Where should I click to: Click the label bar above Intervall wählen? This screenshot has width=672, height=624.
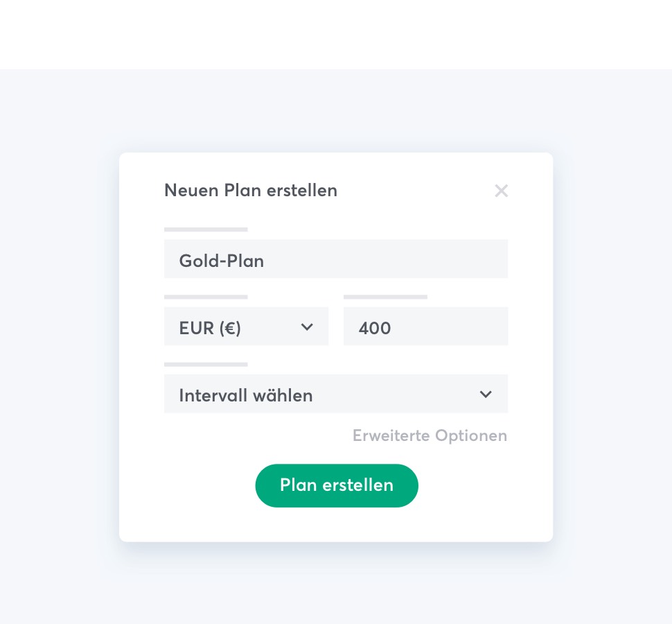[206, 364]
